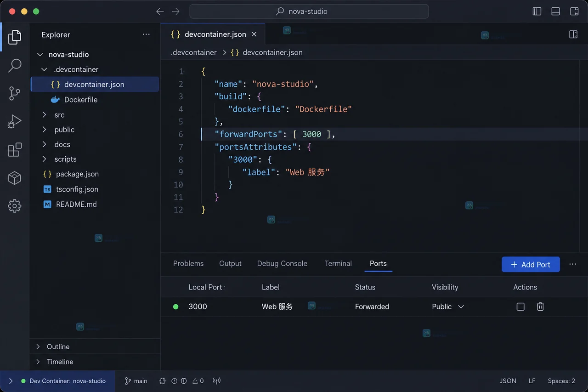Image resolution: width=588 pixels, height=392 pixels.
Task: Change indentation via Spaces: 2 item
Action: 561,381
